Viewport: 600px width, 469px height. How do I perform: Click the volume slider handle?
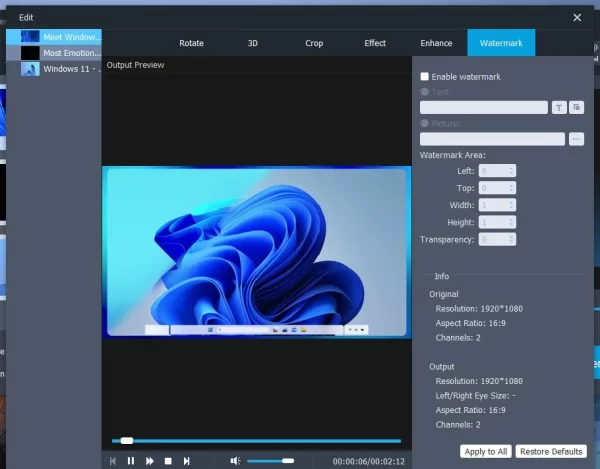pos(288,461)
